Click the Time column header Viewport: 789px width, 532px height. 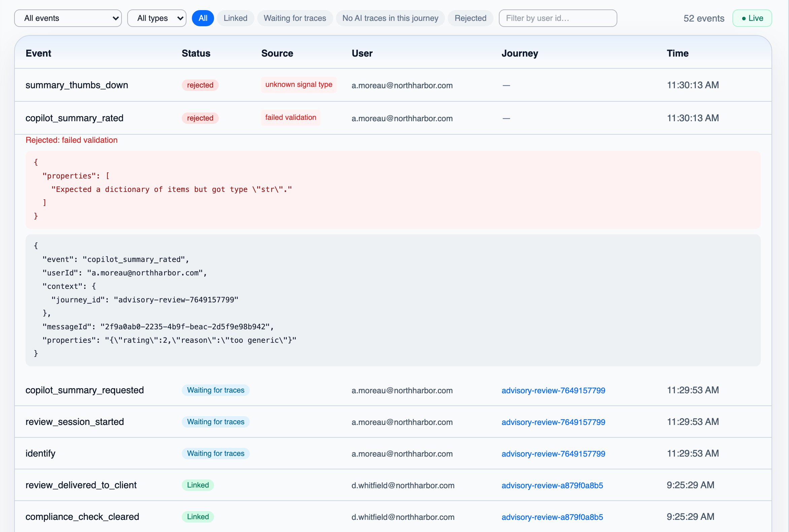677,53
